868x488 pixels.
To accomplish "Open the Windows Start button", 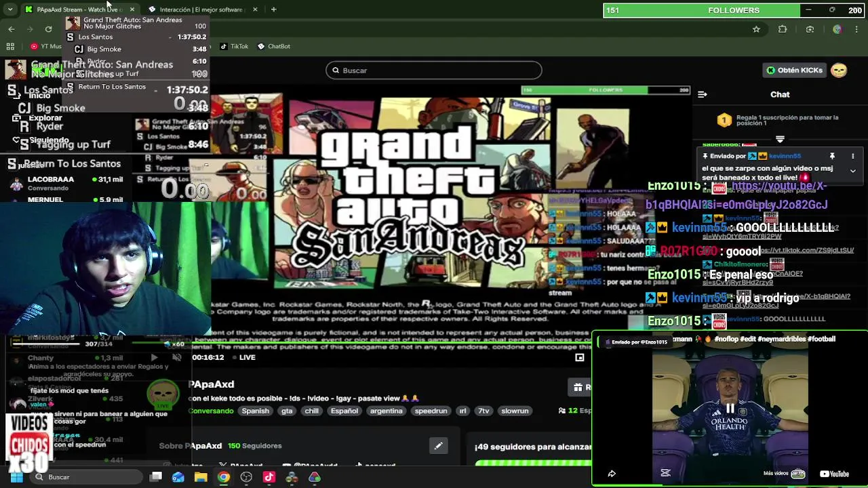I will point(16,477).
